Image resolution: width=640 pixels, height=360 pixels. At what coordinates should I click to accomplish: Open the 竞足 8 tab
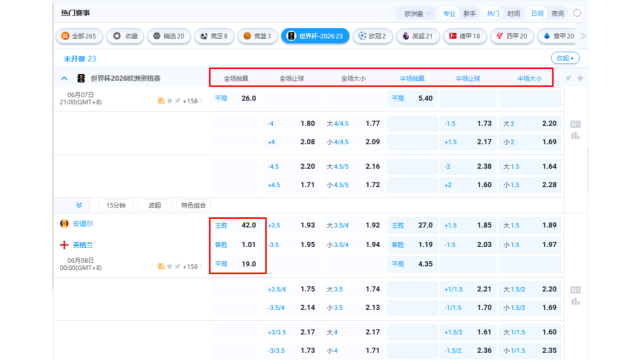[214, 36]
